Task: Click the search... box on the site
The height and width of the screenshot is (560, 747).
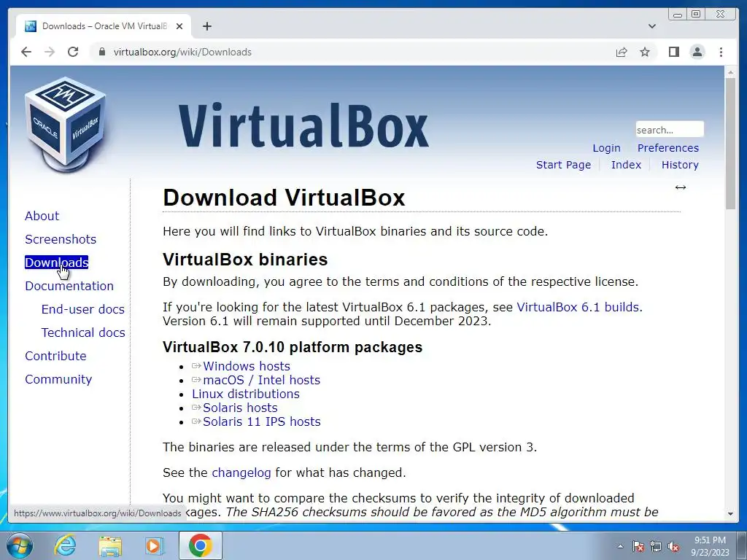Action: tap(670, 130)
